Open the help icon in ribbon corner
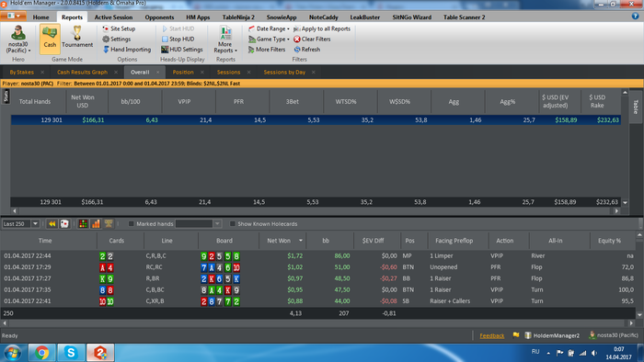 pyautogui.click(x=635, y=17)
